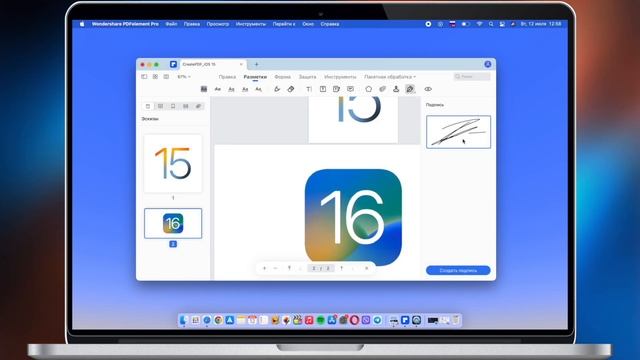This screenshot has width=640, height=360.
Task: Open the Справка menu
Action: coord(330,24)
